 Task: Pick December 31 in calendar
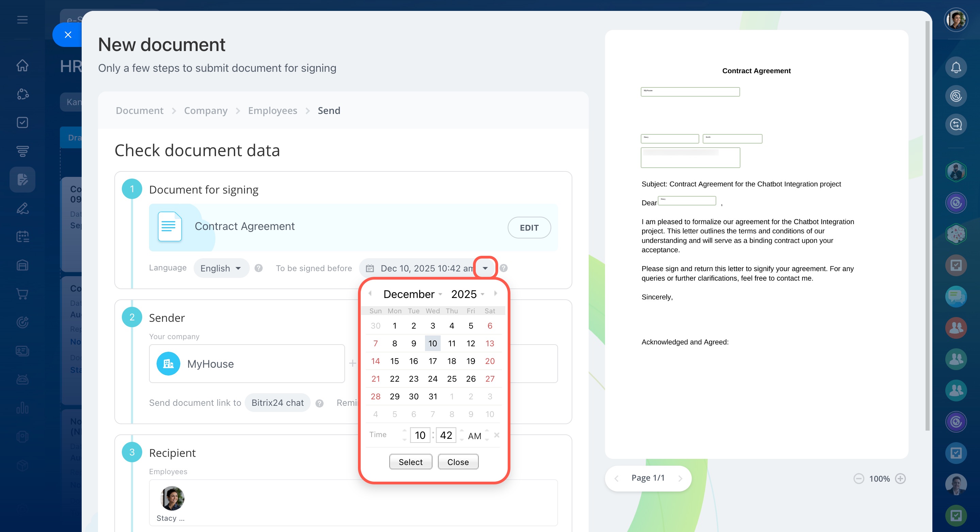click(432, 396)
